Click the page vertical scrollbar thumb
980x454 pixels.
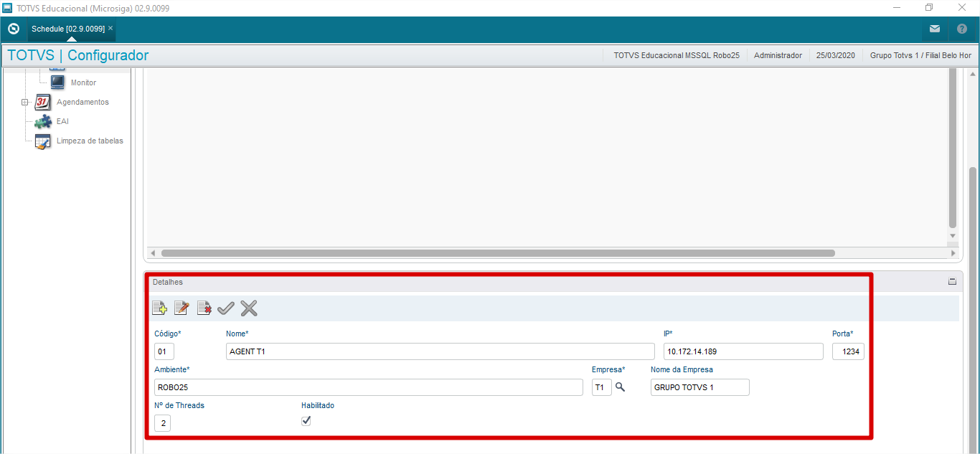tap(973, 310)
